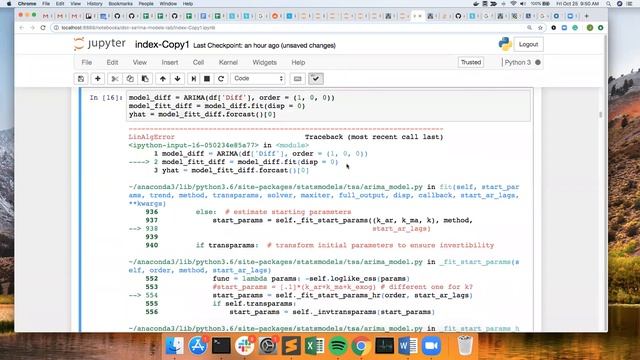This screenshot has width=640, height=360.
Task: Open the cell type dropdown showing Code
Action: pos(258,78)
